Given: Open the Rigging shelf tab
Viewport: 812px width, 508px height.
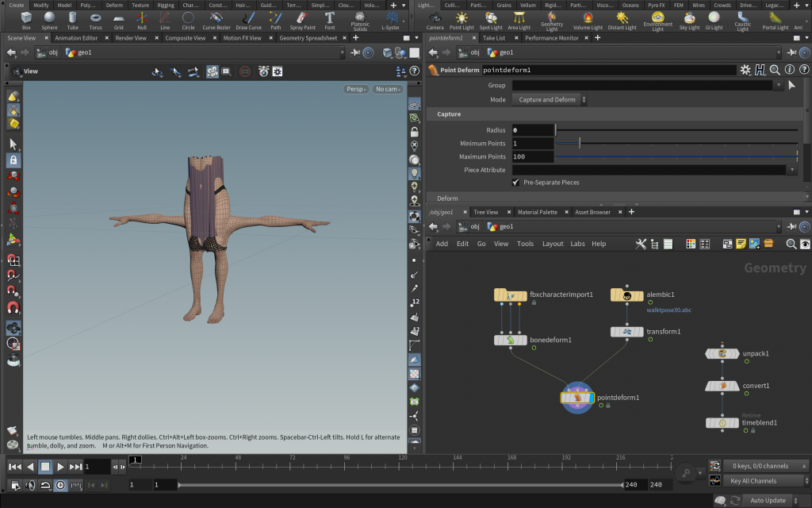Looking at the screenshot, I should pyautogui.click(x=166, y=6).
